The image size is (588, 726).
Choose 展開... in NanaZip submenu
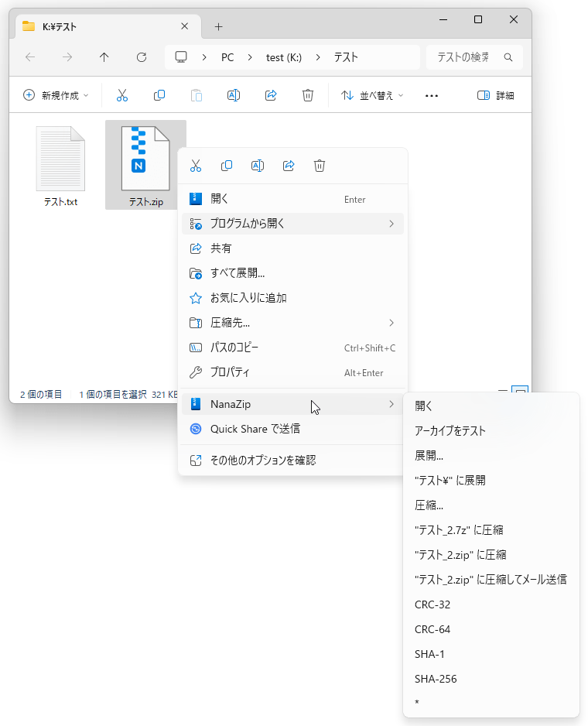point(491,456)
